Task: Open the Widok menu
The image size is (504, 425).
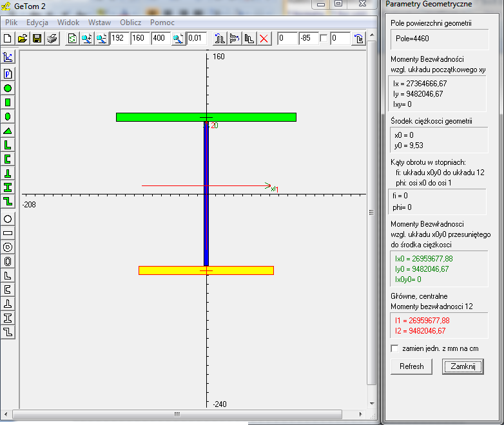Action: 68,23
